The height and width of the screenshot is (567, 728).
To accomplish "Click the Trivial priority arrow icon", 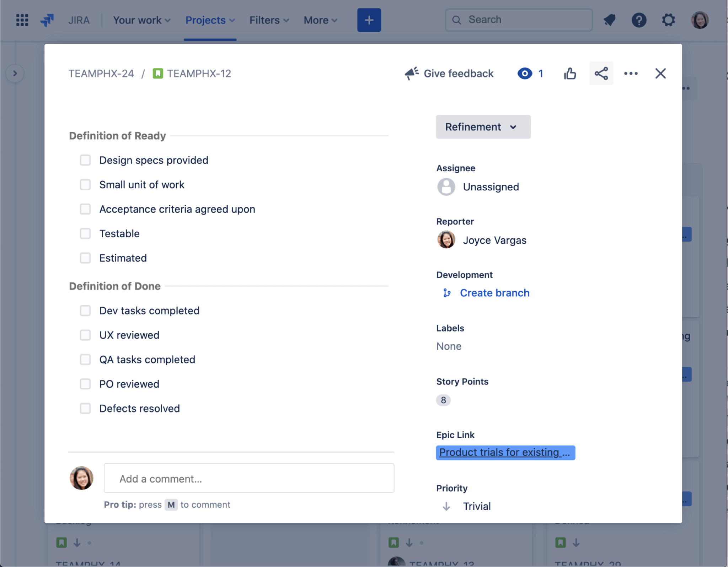I will [x=445, y=506].
